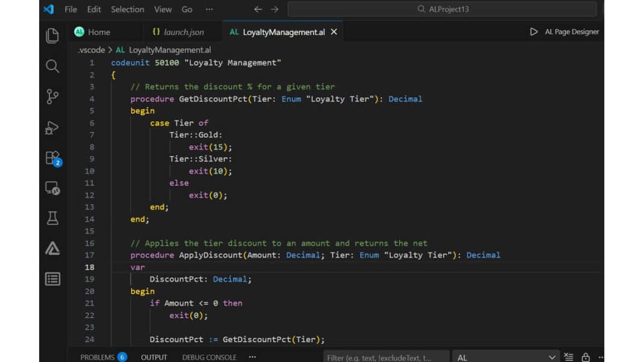Click the 'var' keyword on line 18

pyautogui.click(x=137, y=267)
